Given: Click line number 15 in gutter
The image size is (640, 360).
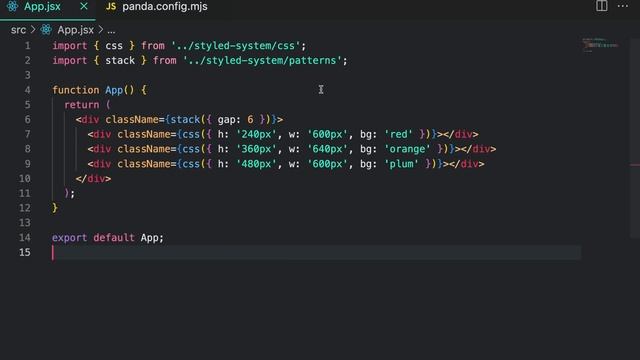Looking at the screenshot, I should pyautogui.click(x=24, y=252).
